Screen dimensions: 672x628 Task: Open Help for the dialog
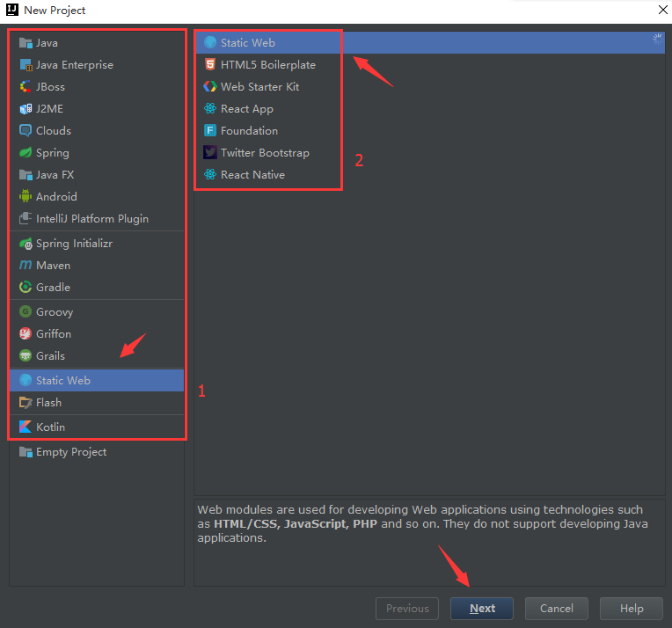(x=632, y=608)
